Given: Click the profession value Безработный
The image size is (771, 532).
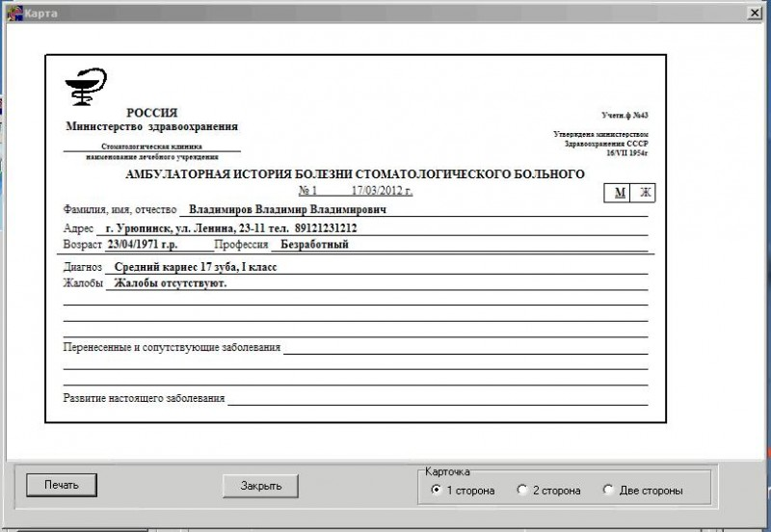Looking at the screenshot, I should (x=308, y=245).
